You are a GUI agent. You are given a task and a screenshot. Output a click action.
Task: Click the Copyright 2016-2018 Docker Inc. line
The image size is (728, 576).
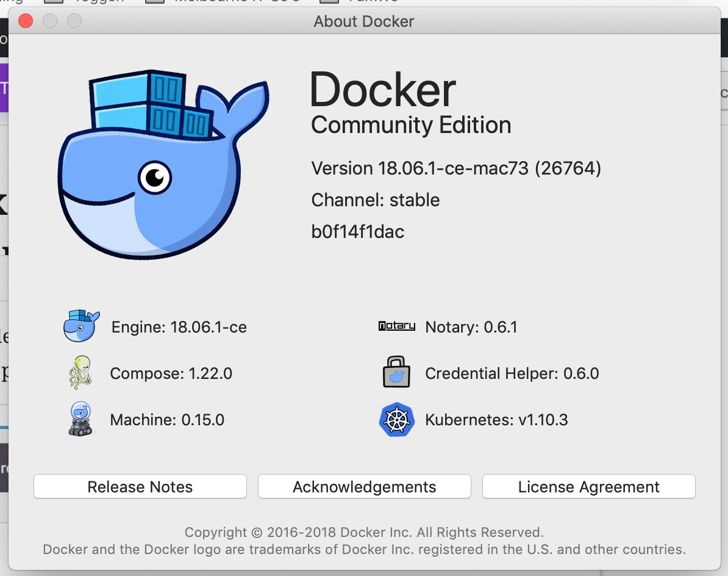[x=364, y=532]
